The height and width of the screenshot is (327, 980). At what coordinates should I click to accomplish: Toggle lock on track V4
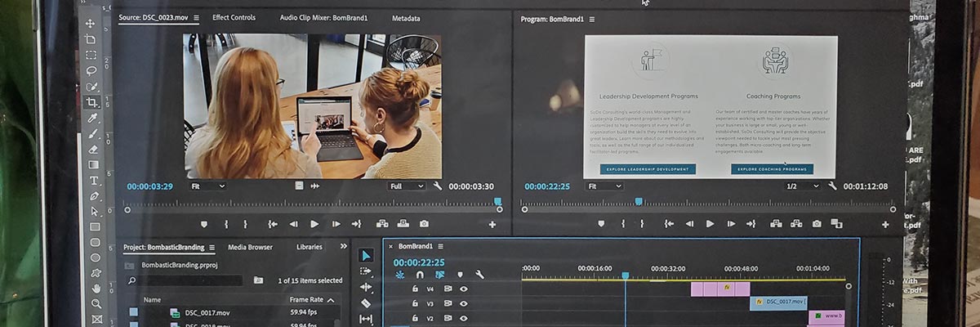point(415,289)
